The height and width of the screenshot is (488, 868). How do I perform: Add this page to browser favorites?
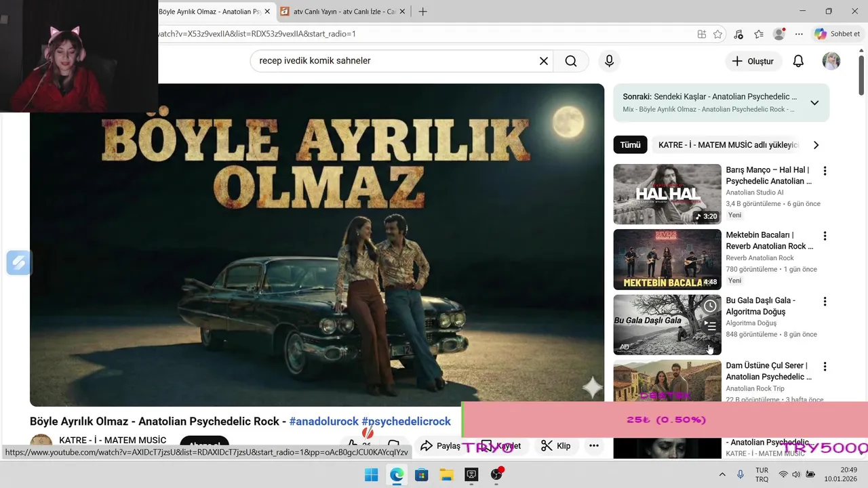[717, 34]
